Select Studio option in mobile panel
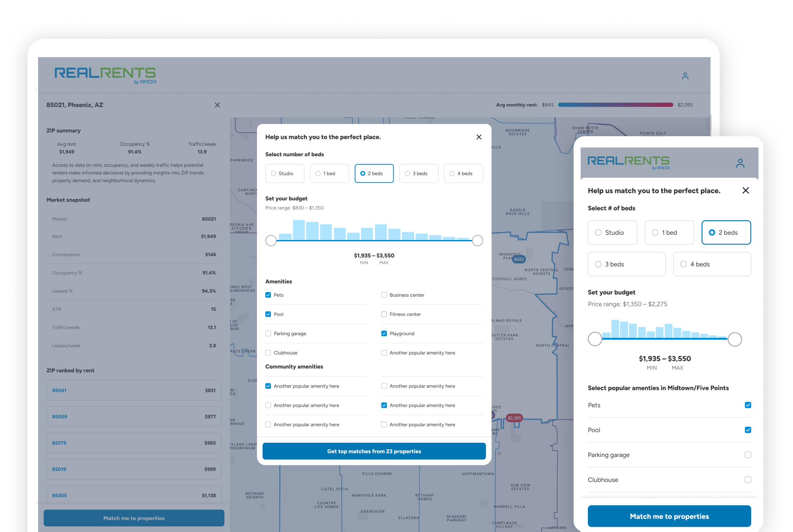 pos(612,232)
